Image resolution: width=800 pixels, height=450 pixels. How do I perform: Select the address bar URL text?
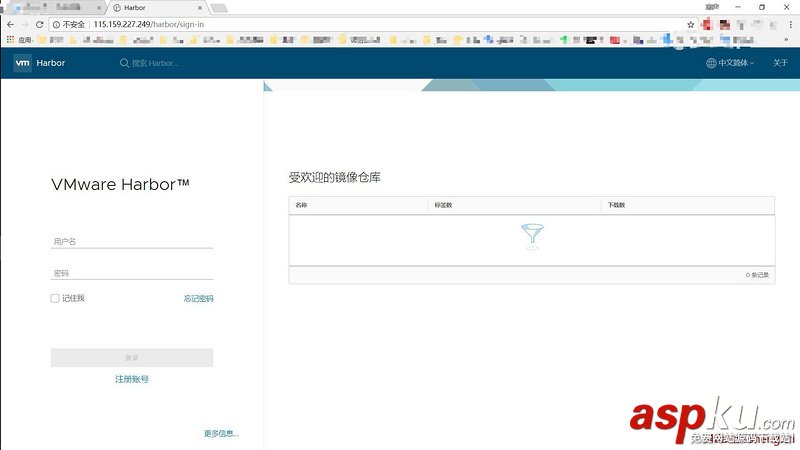[x=148, y=24]
